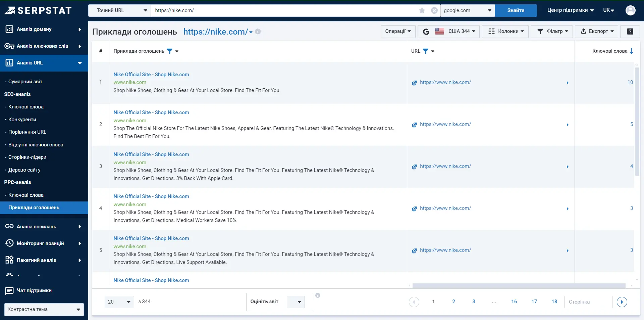644x320 pixels.
Task: Click the help question mark button
Action: click(630, 31)
